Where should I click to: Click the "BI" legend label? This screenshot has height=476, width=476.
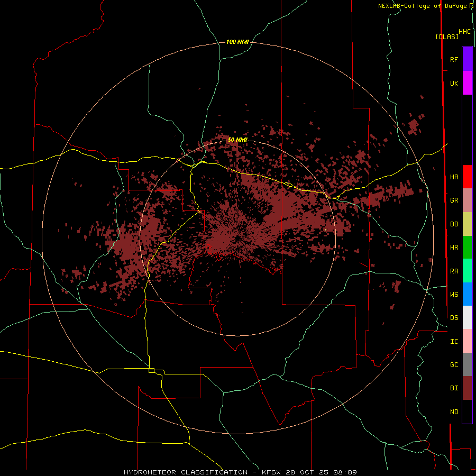(x=454, y=388)
